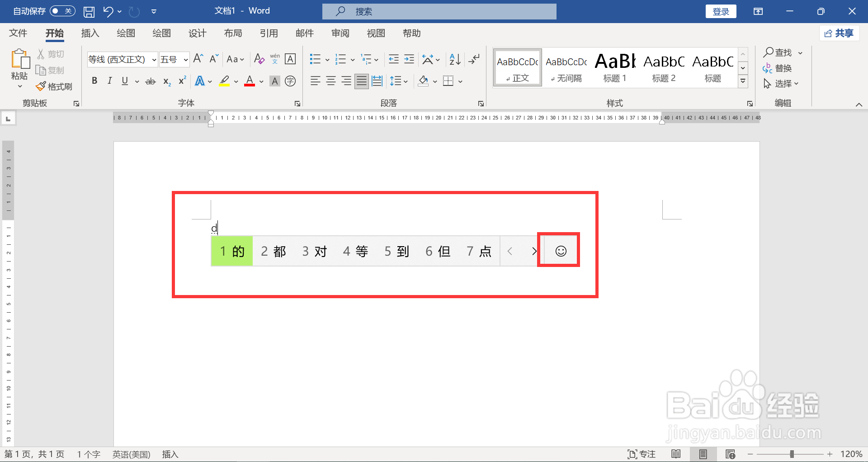Click the Center alignment icon
Image resolution: width=868 pixels, height=462 pixels.
click(331, 81)
